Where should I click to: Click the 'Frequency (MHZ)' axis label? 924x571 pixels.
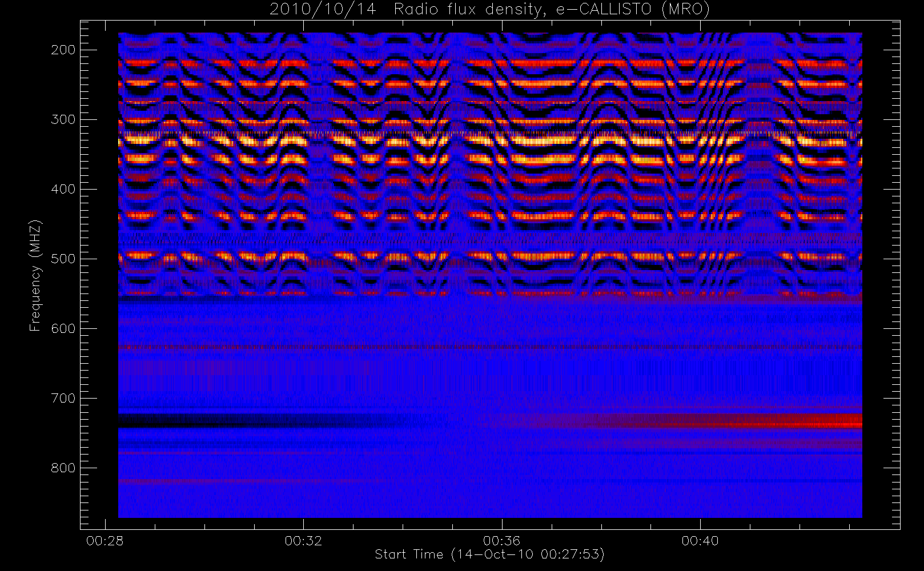pos(35,275)
